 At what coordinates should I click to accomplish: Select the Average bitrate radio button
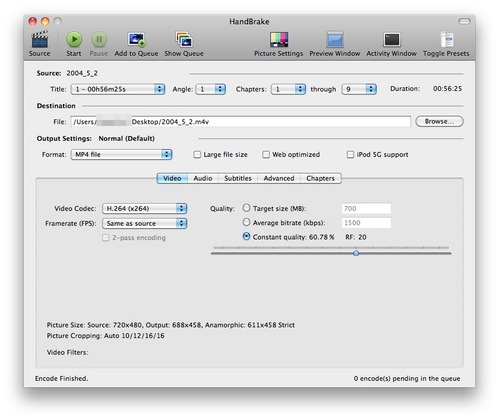click(x=246, y=222)
